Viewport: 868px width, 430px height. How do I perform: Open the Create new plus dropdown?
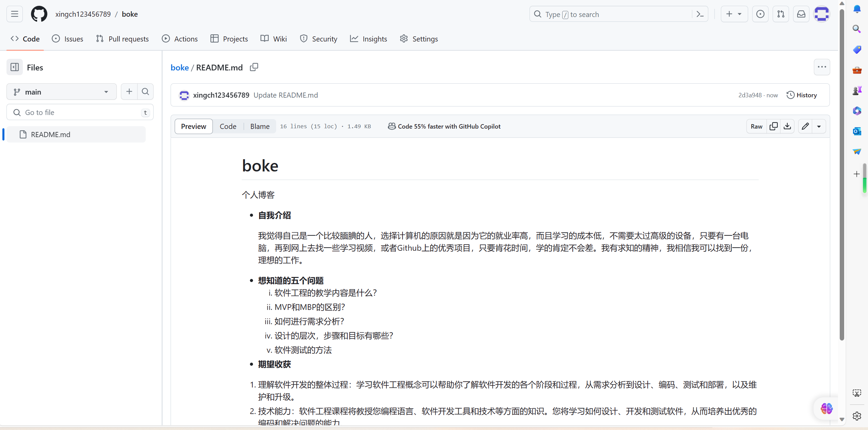point(734,14)
